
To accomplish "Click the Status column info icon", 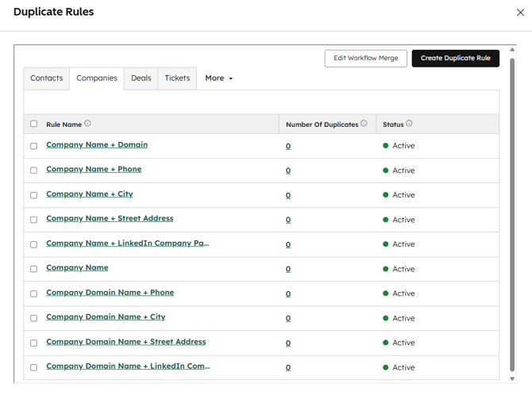I will (409, 124).
